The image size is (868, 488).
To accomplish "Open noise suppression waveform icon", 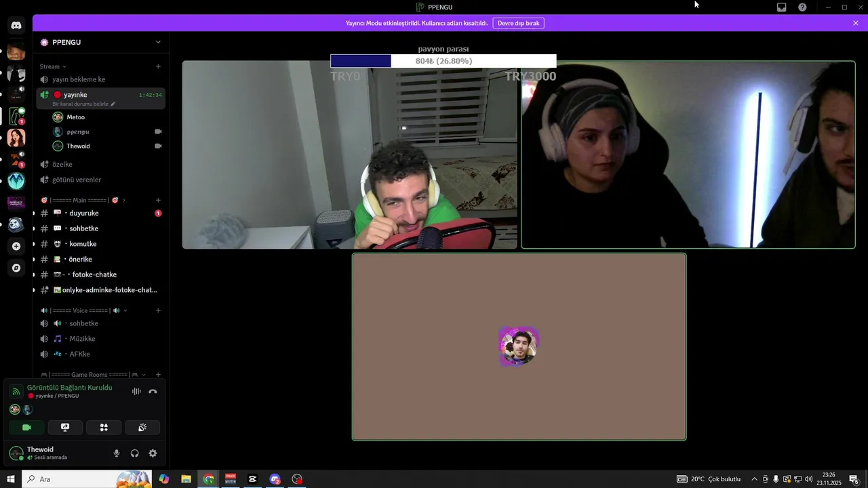I will point(136,391).
